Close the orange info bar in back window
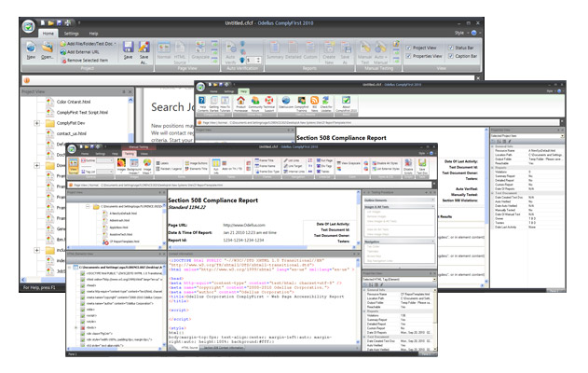 pos(478,78)
